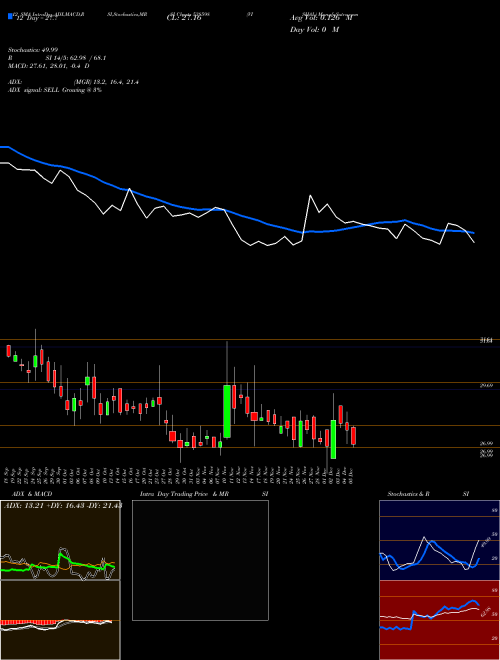500x660 pixels.
Task: Click the empty intraday trading price panel
Action: point(200,560)
